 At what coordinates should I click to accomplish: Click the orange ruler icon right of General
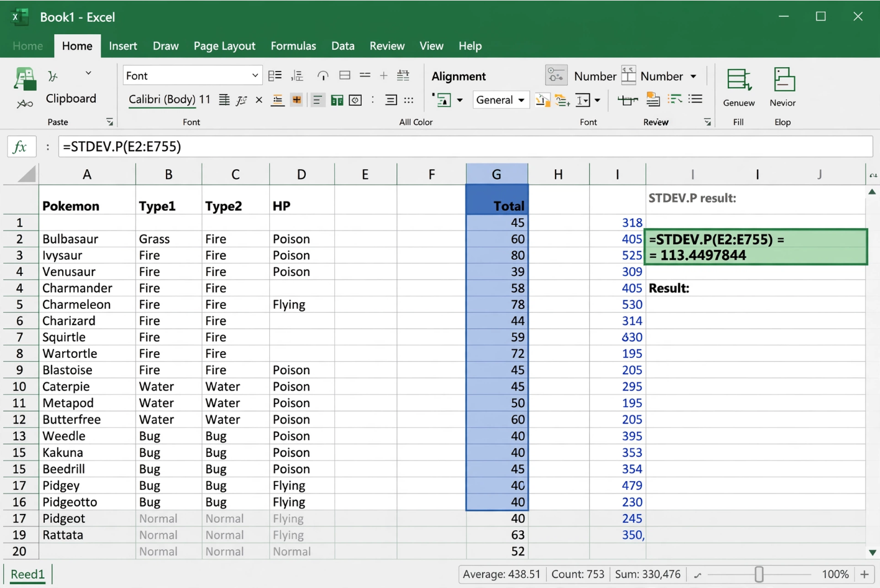click(542, 100)
